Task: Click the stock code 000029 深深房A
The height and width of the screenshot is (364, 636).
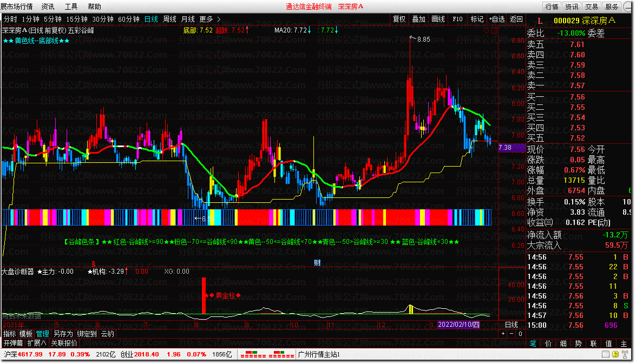Action: click(x=585, y=21)
